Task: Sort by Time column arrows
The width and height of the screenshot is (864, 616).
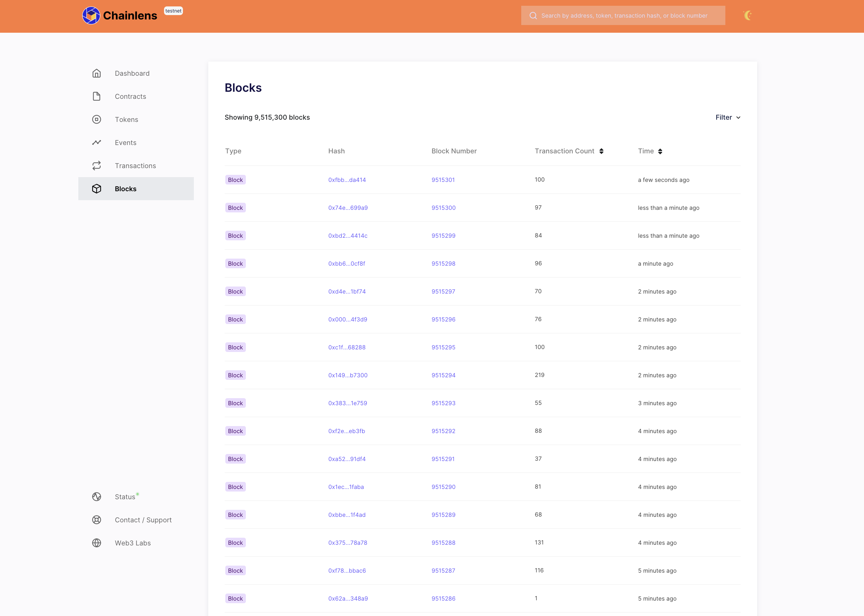Action: 660,151
